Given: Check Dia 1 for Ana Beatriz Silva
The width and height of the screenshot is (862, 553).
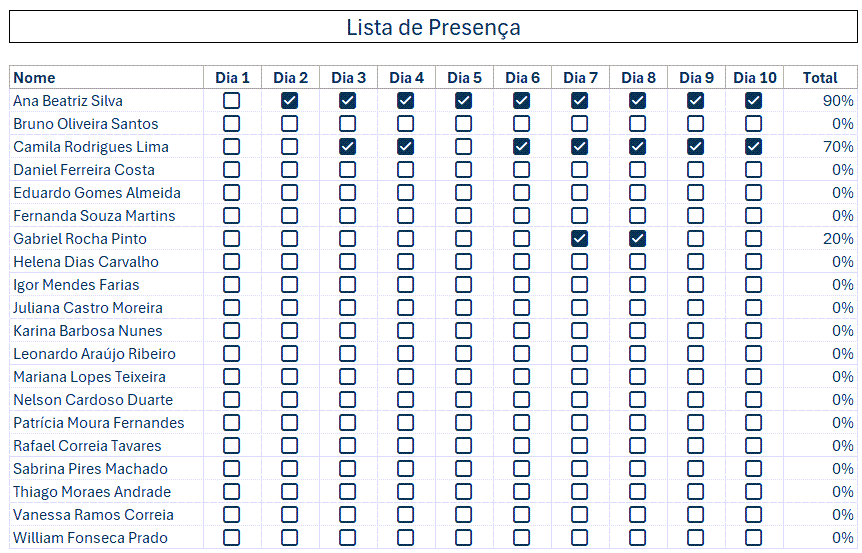Looking at the screenshot, I should (x=231, y=100).
